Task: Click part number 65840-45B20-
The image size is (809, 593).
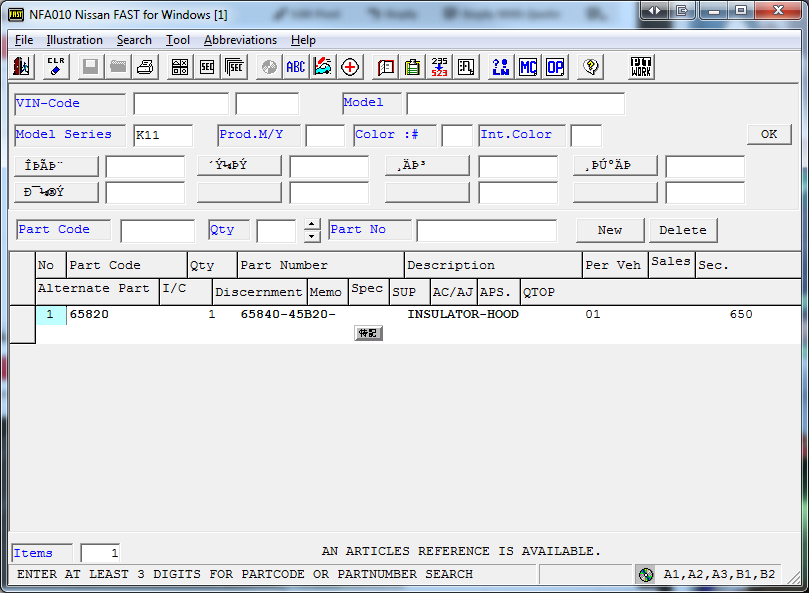Action: click(288, 314)
